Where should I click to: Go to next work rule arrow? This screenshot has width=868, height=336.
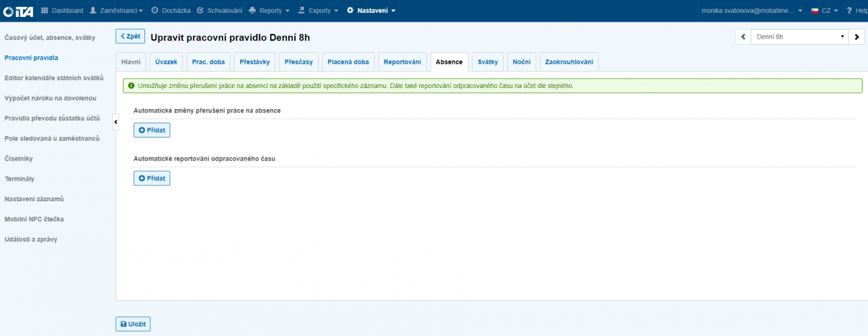857,37
